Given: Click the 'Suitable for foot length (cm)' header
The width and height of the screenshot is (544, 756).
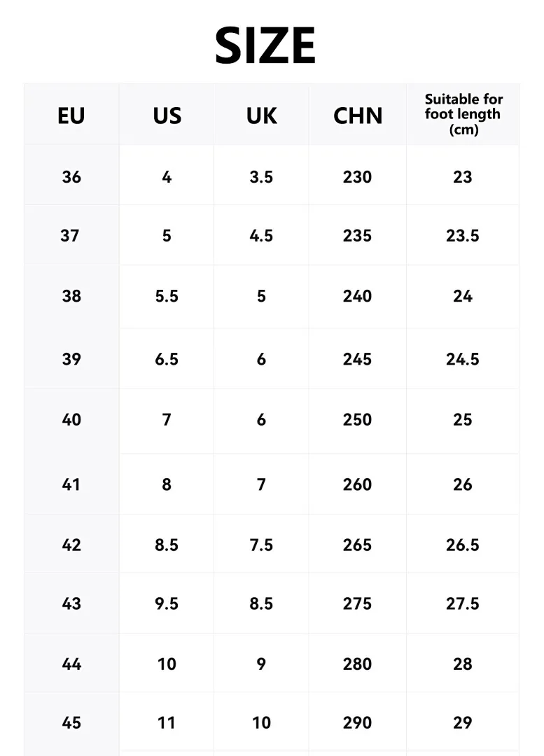Looking at the screenshot, I should click(463, 114).
